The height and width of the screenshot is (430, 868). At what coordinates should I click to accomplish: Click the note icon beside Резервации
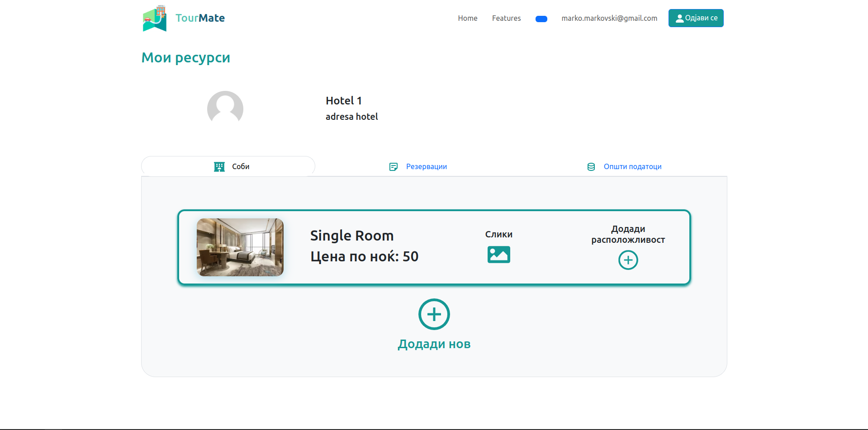point(394,167)
